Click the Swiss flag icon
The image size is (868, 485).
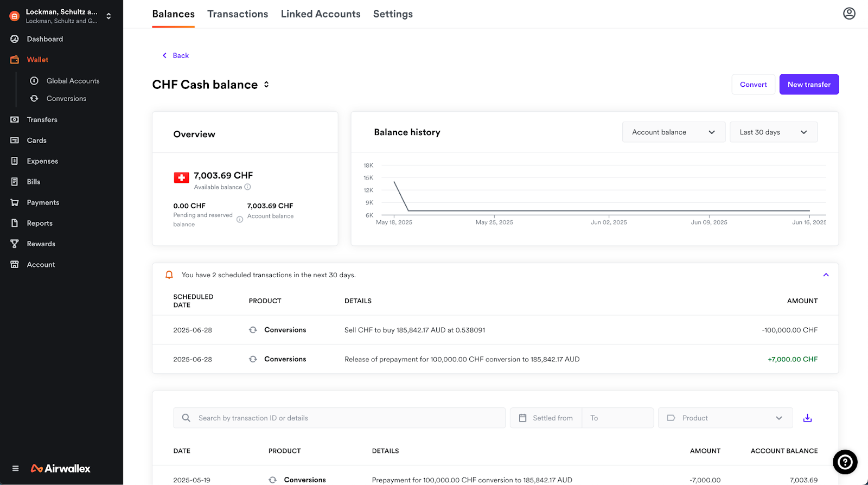click(x=181, y=178)
